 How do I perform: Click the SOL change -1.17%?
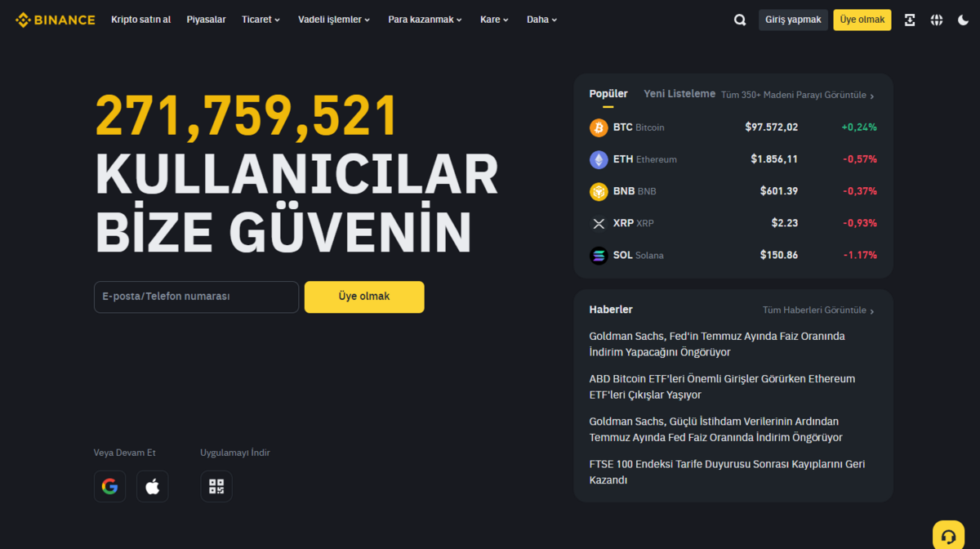(x=860, y=256)
